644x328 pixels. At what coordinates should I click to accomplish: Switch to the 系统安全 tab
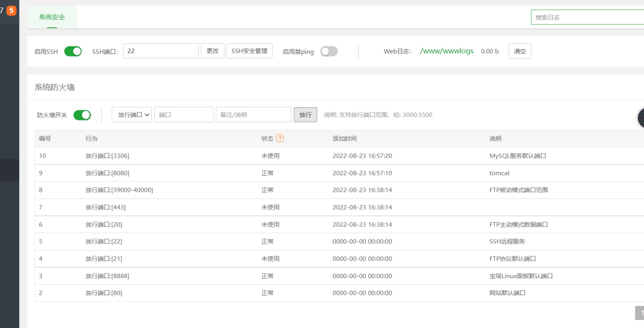tap(52, 17)
